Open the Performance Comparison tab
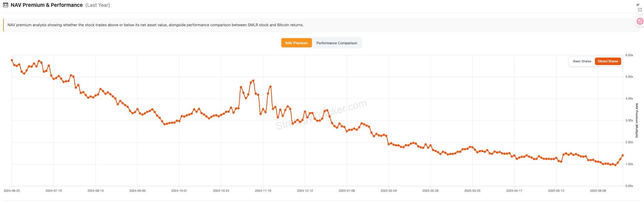The width and height of the screenshot is (644, 204). pos(336,43)
